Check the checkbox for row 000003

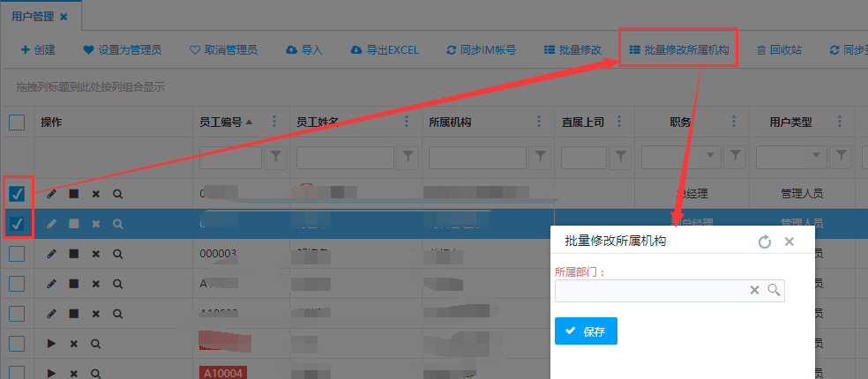coord(17,254)
